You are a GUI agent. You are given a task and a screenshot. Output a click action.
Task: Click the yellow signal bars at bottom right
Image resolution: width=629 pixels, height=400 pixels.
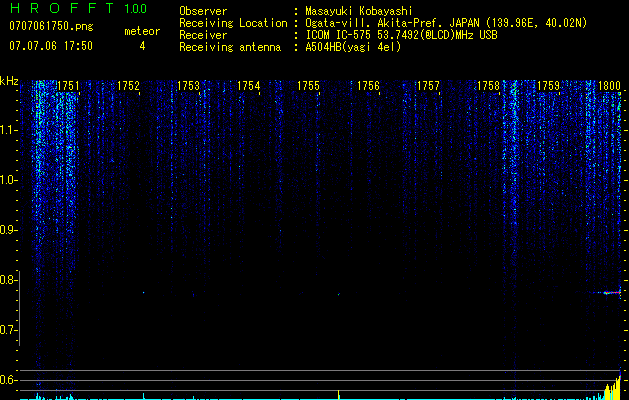click(613, 388)
